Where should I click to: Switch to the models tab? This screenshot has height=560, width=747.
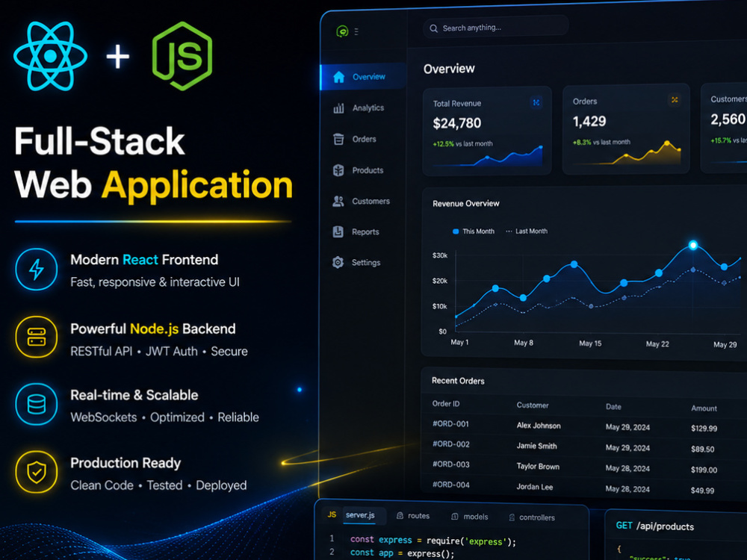(x=470, y=517)
